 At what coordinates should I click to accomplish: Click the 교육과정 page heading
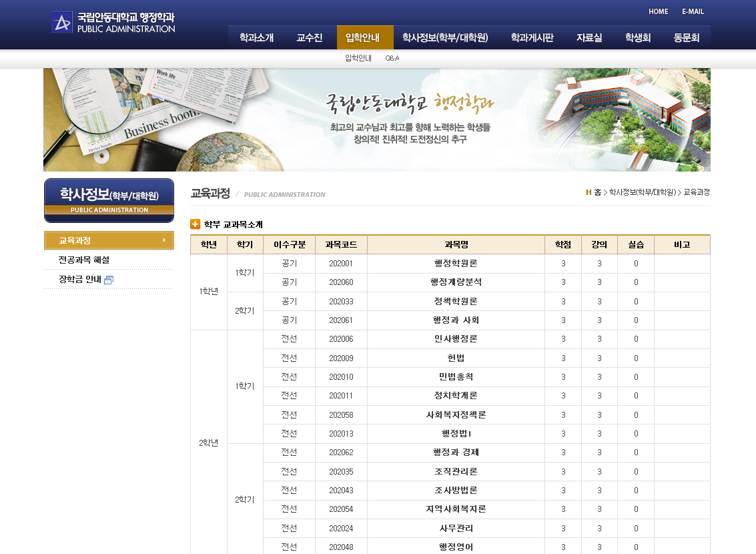[x=210, y=194]
